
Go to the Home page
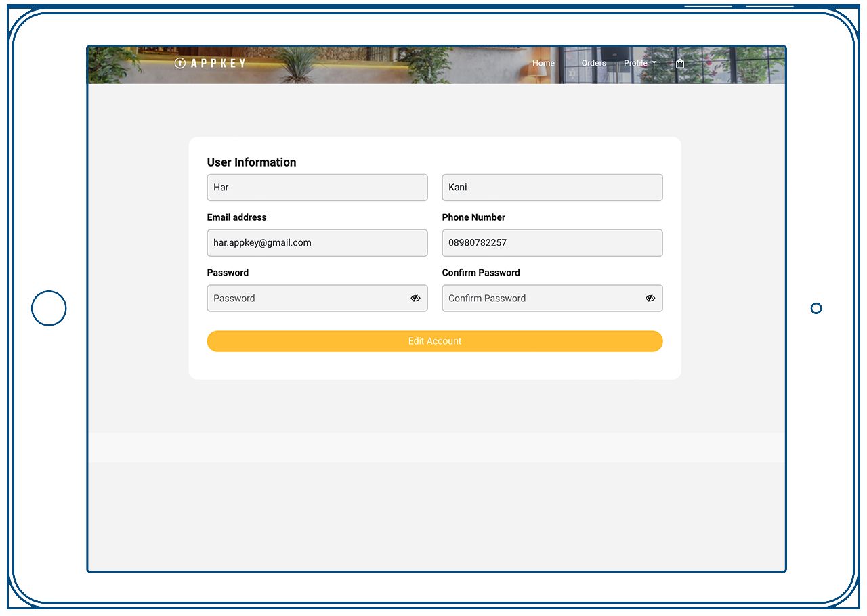pyautogui.click(x=543, y=63)
